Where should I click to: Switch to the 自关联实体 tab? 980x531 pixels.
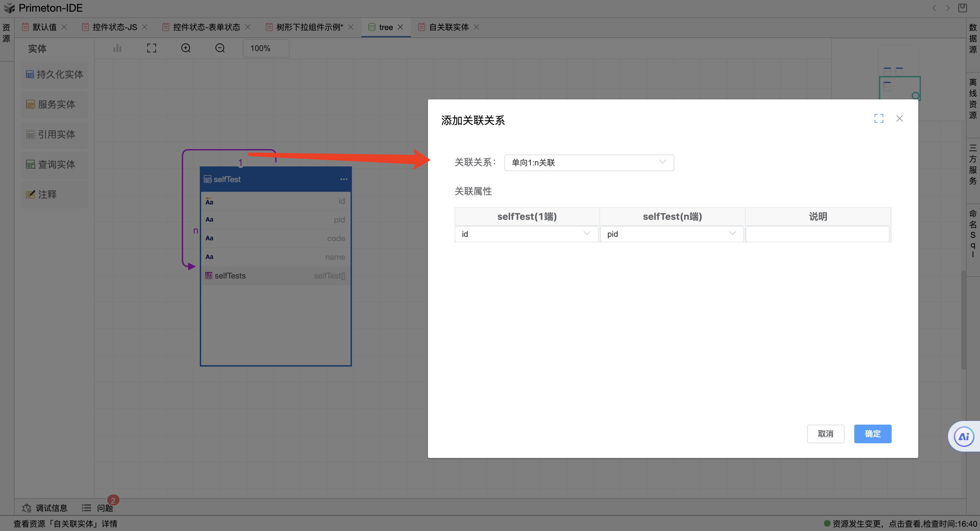click(x=448, y=27)
